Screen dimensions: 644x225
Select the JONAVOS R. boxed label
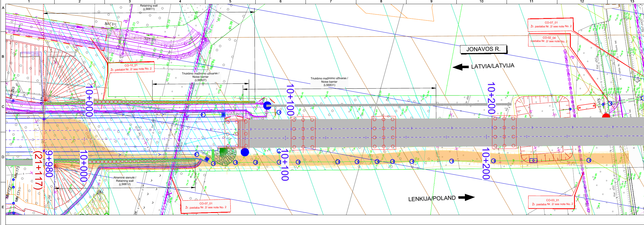pos(483,49)
